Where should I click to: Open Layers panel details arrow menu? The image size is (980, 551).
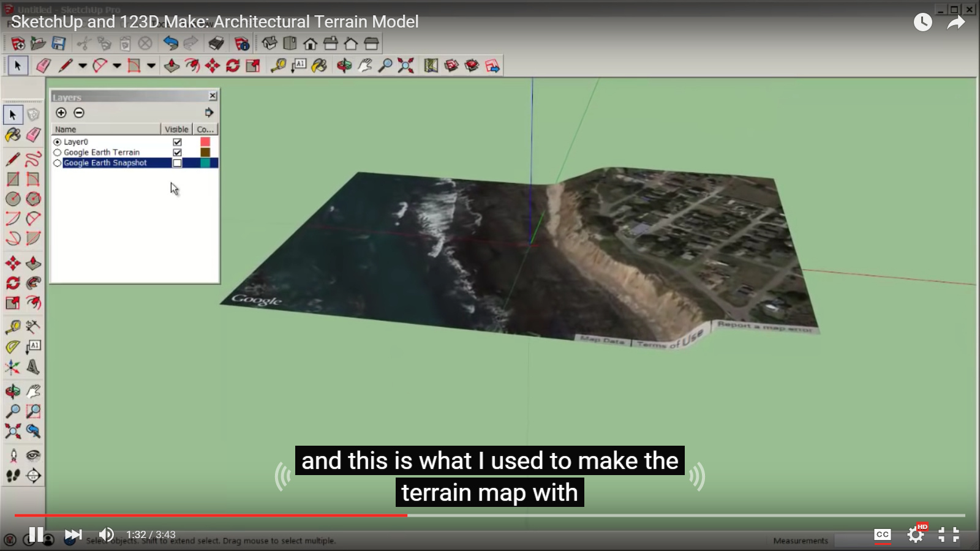coord(209,113)
